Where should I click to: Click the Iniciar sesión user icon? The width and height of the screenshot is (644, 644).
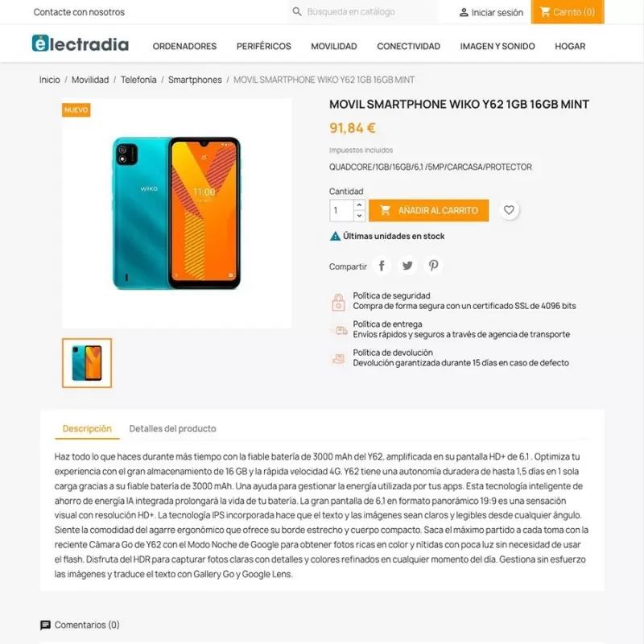[x=464, y=12]
